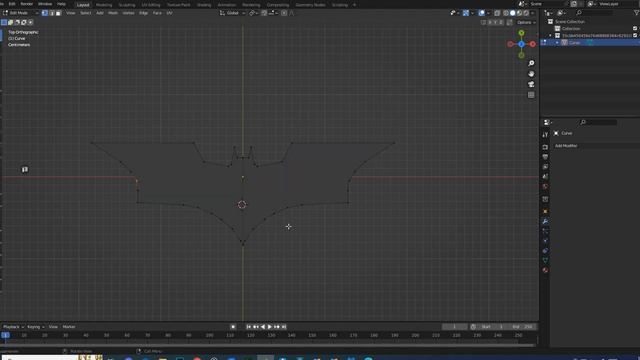Switch to Modeling workspace tab

pos(104,5)
